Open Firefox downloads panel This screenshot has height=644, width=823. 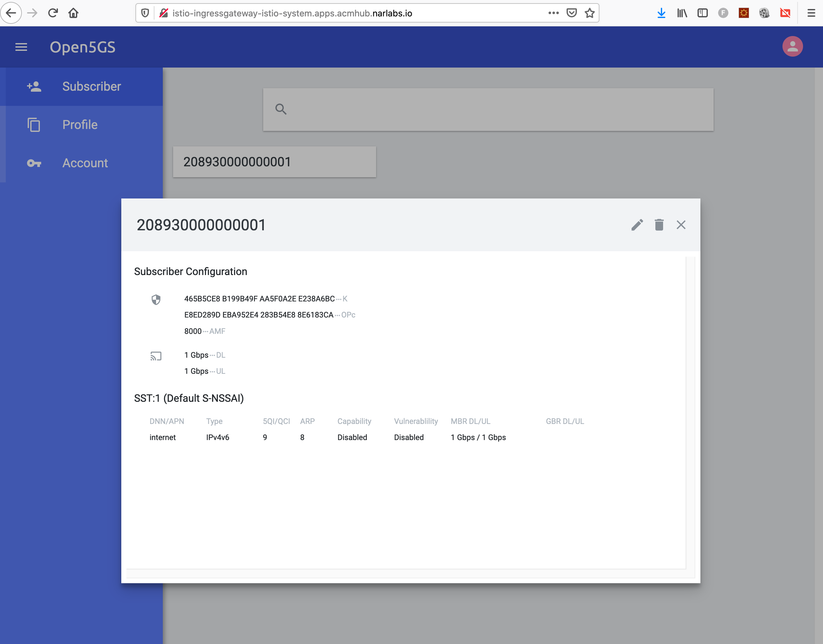tap(661, 13)
